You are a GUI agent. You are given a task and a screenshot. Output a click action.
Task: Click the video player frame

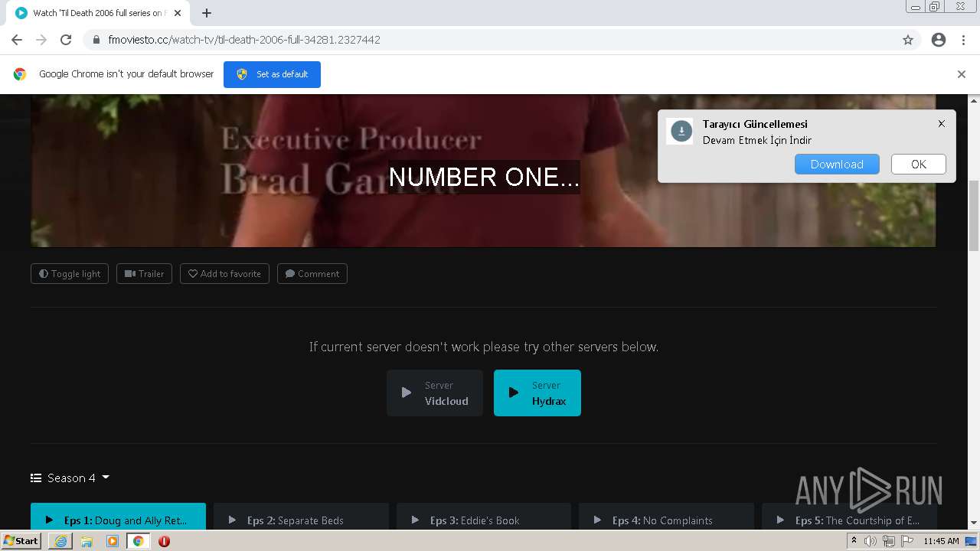483,171
